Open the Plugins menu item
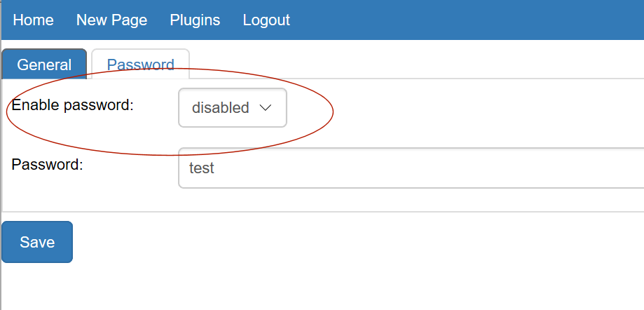 (195, 20)
